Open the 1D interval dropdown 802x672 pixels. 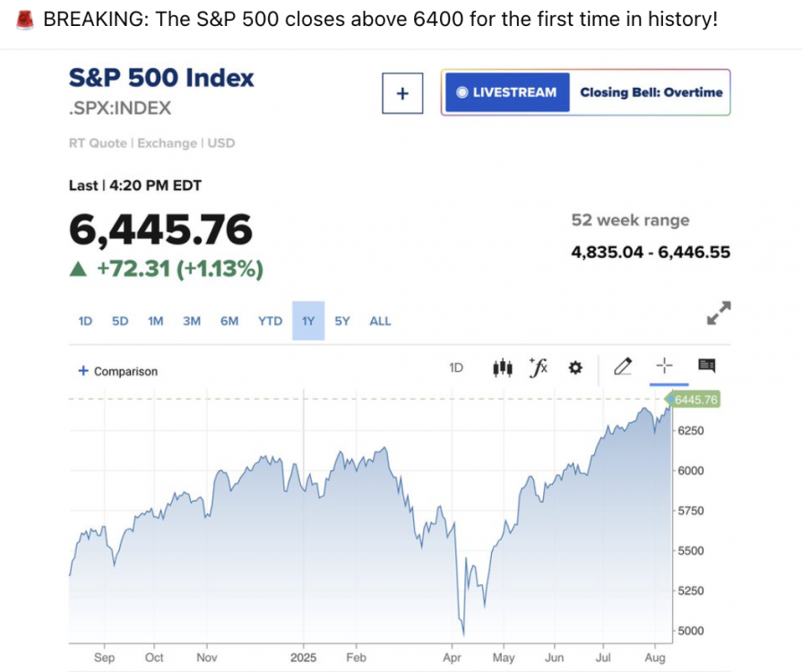click(456, 367)
